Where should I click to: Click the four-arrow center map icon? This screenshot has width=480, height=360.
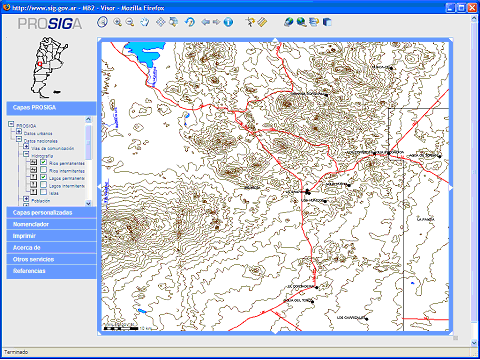click(x=161, y=22)
